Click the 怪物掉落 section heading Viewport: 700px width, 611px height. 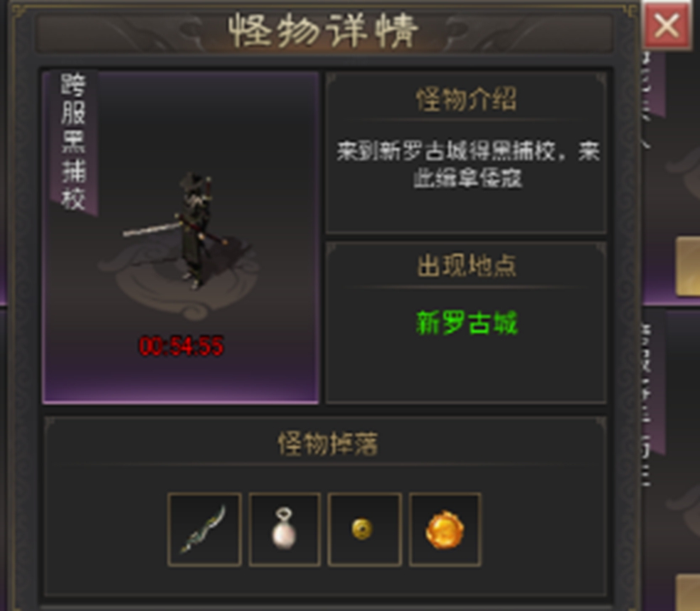click(328, 444)
